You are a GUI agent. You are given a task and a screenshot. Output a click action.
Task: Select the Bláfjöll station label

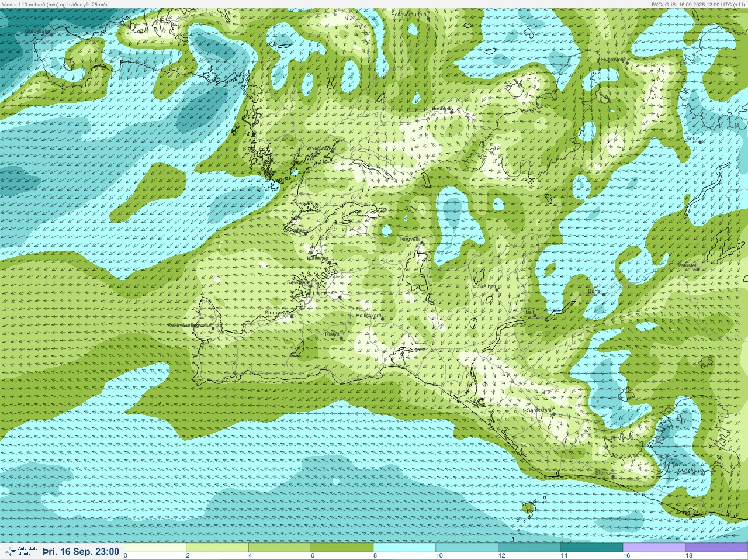click(333, 334)
